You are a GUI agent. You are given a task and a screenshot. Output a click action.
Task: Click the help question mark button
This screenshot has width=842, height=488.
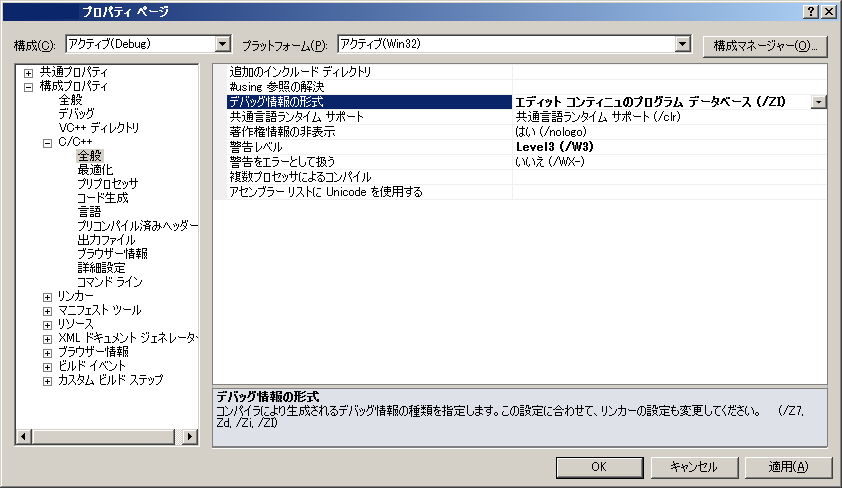[811, 11]
